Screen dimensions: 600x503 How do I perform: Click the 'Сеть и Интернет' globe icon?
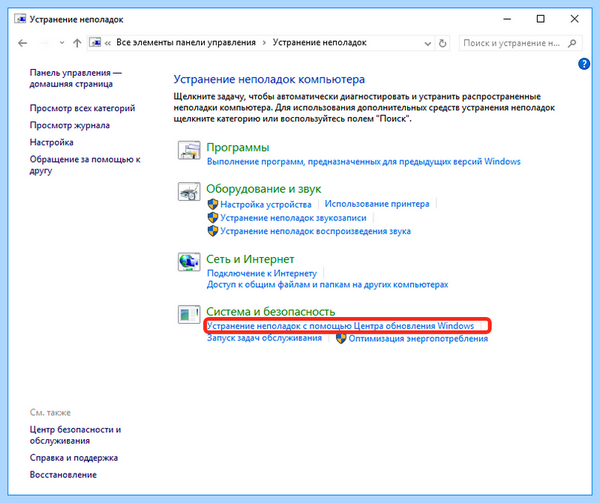click(x=189, y=262)
